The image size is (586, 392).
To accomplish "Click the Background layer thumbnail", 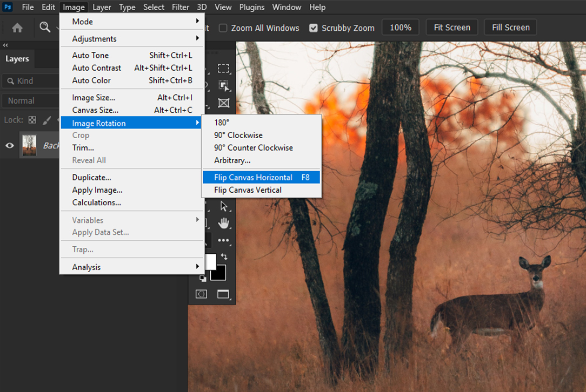I will [29, 145].
